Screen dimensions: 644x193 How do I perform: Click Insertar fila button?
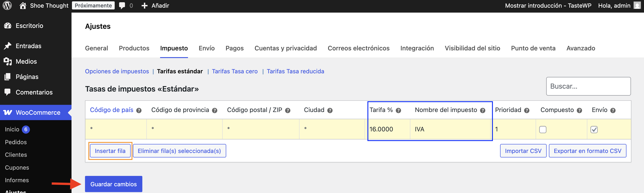110,151
